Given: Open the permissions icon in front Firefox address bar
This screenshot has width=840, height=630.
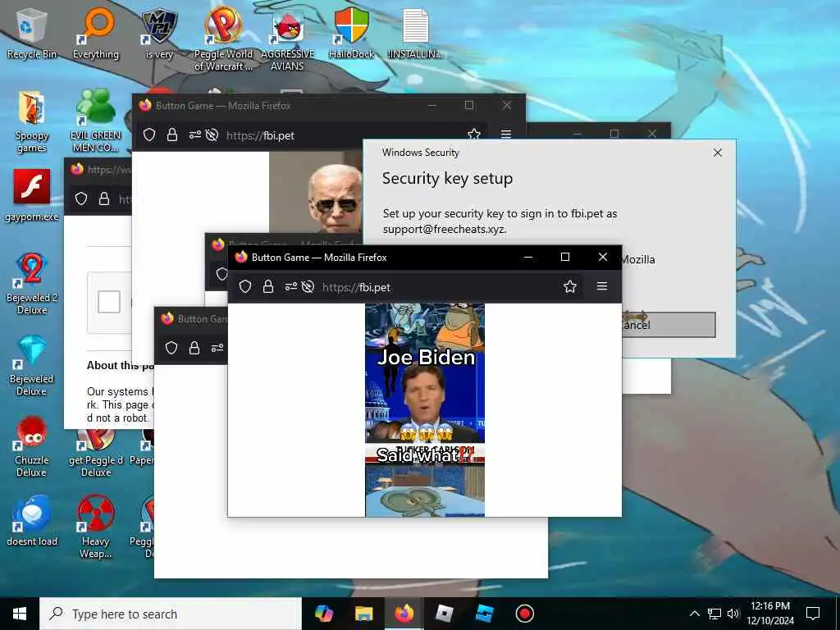Looking at the screenshot, I should coord(290,286).
